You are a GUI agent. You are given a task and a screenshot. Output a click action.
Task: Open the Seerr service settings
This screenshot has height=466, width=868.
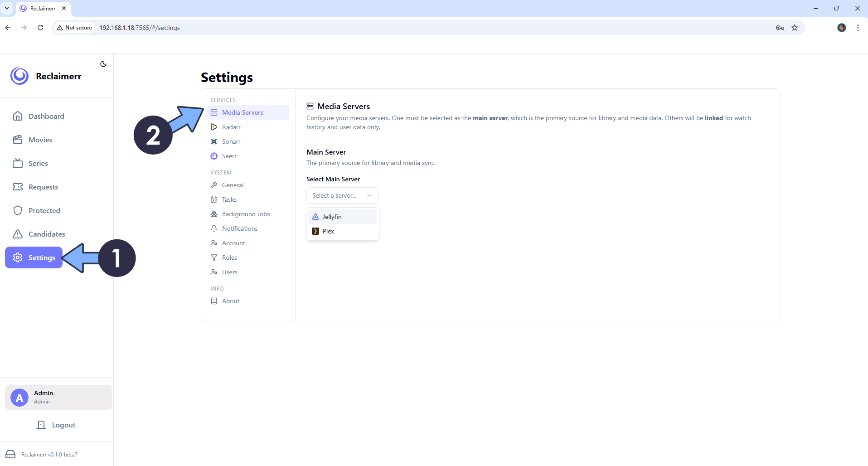(x=229, y=155)
